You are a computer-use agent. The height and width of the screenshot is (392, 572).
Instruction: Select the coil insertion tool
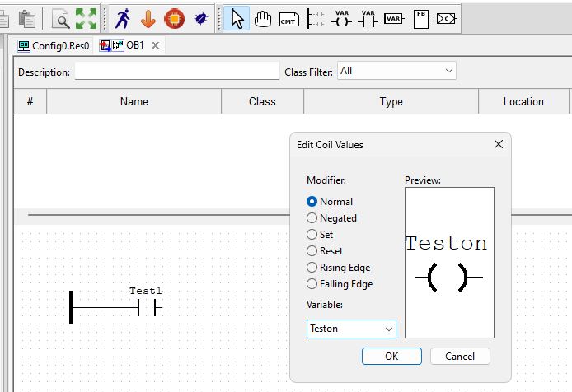(341, 18)
